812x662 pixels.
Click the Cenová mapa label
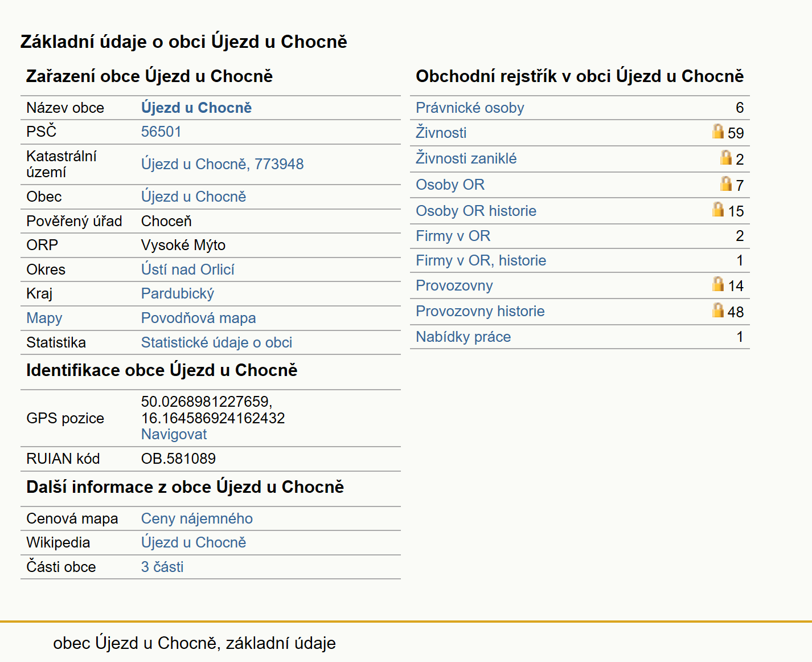tap(72, 518)
